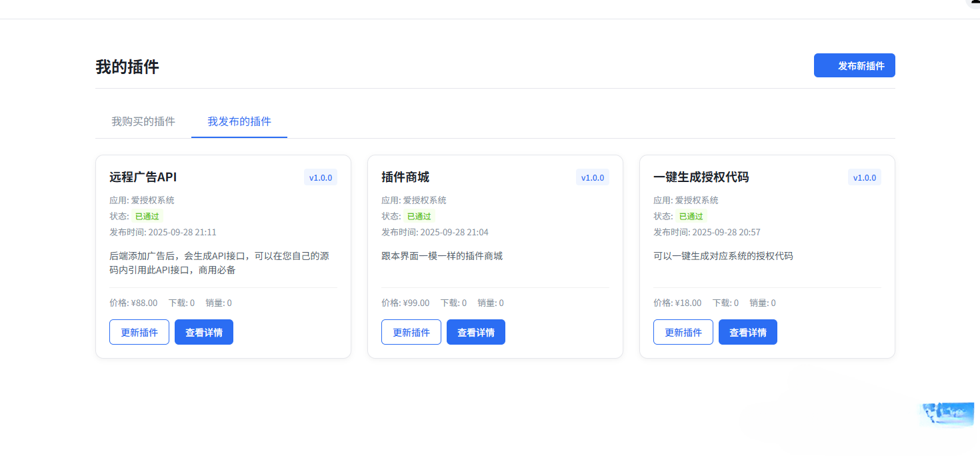Click 已通过 status tag on 远程广告API card
The image size is (980, 456).
(x=148, y=216)
